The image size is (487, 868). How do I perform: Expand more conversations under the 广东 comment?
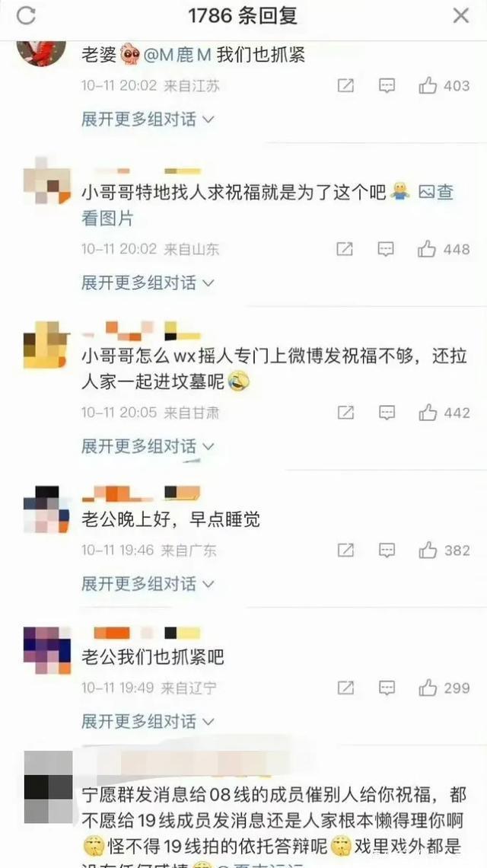coord(148,583)
